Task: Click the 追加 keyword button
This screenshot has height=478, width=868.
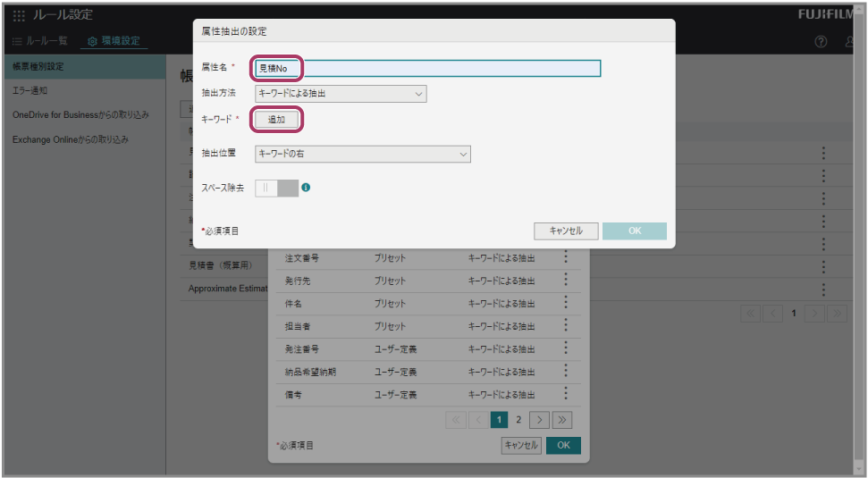Action: 276,120
